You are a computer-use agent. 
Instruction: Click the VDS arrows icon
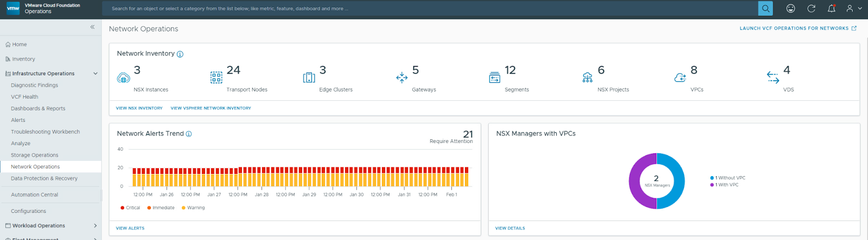773,77
